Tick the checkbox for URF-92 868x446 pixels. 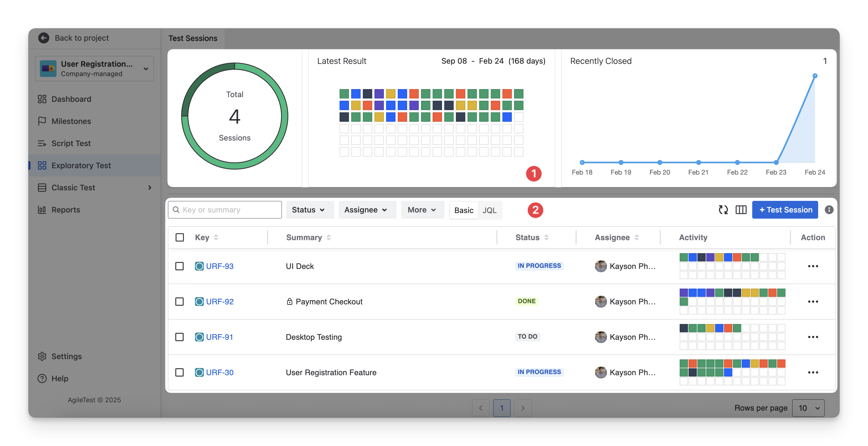(x=179, y=302)
